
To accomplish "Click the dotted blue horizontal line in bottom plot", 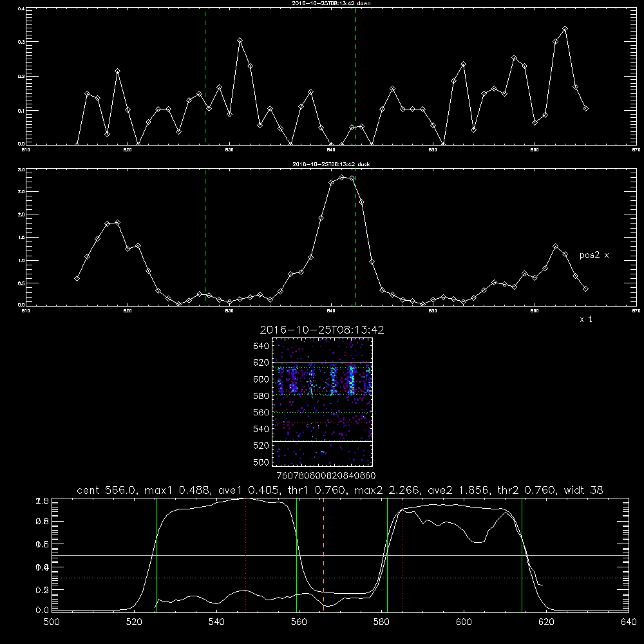I will pyautogui.click(x=340, y=578).
